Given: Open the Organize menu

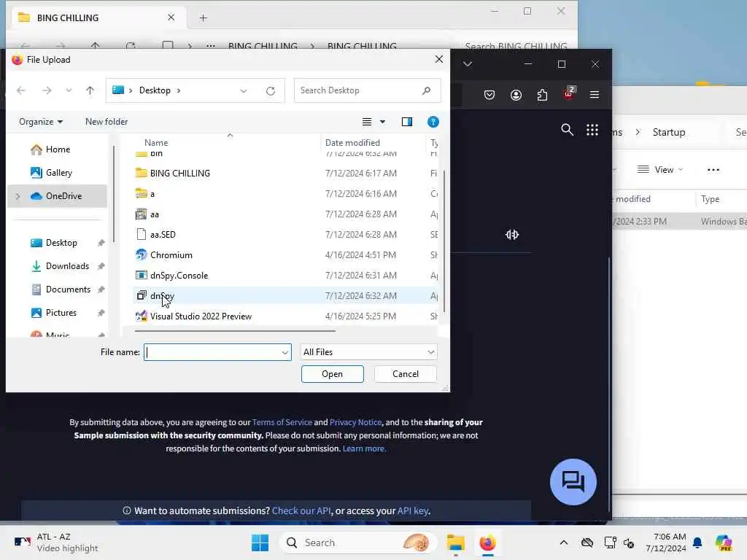Looking at the screenshot, I should (x=41, y=122).
